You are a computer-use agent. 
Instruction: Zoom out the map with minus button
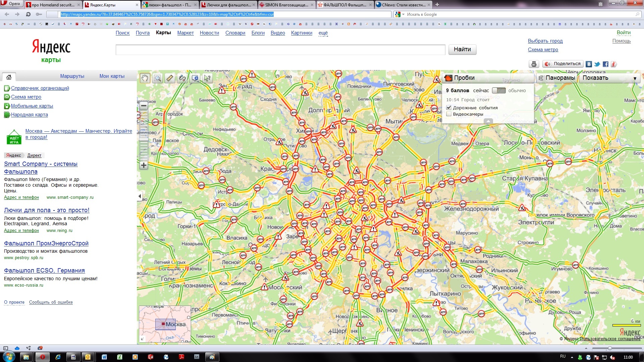click(144, 106)
